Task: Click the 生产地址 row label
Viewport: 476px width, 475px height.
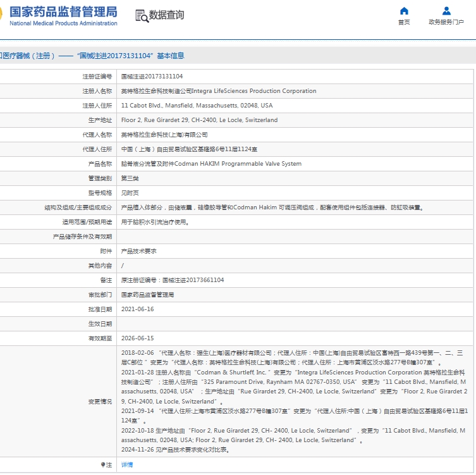Action: point(100,120)
